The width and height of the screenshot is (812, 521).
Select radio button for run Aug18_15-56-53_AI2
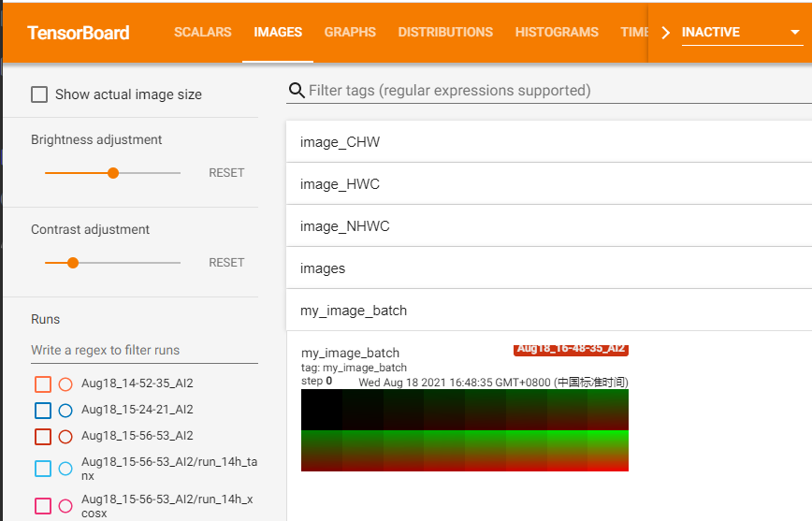click(x=65, y=437)
